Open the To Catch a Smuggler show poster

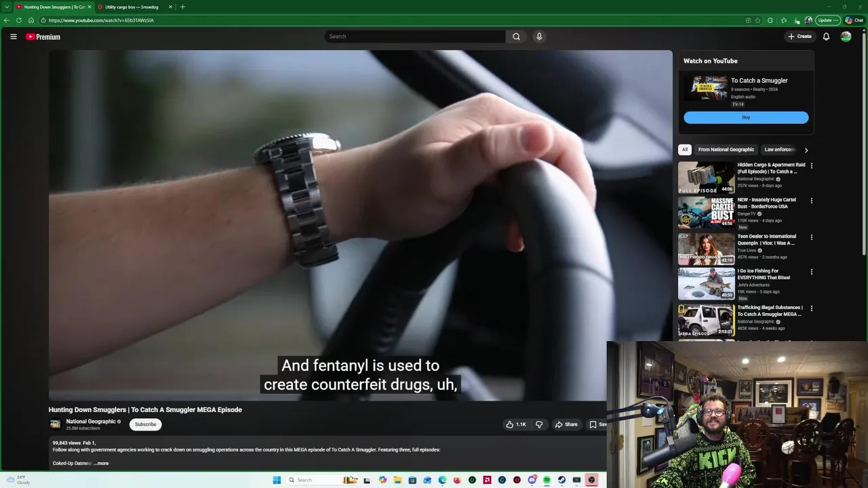pyautogui.click(x=705, y=89)
